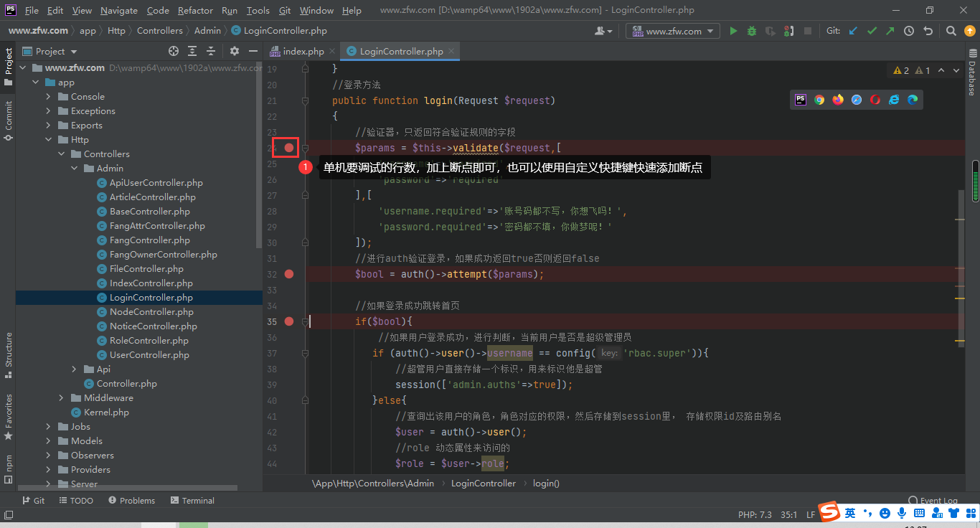Open the Run menu
This screenshot has height=528, width=980.
(x=230, y=10)
